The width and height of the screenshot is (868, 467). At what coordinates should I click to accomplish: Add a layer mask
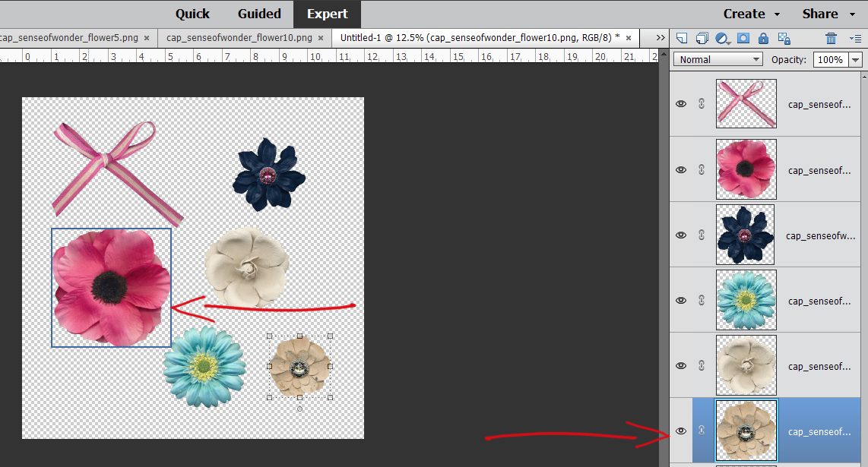pyautogui.click(x=743, y=38)
